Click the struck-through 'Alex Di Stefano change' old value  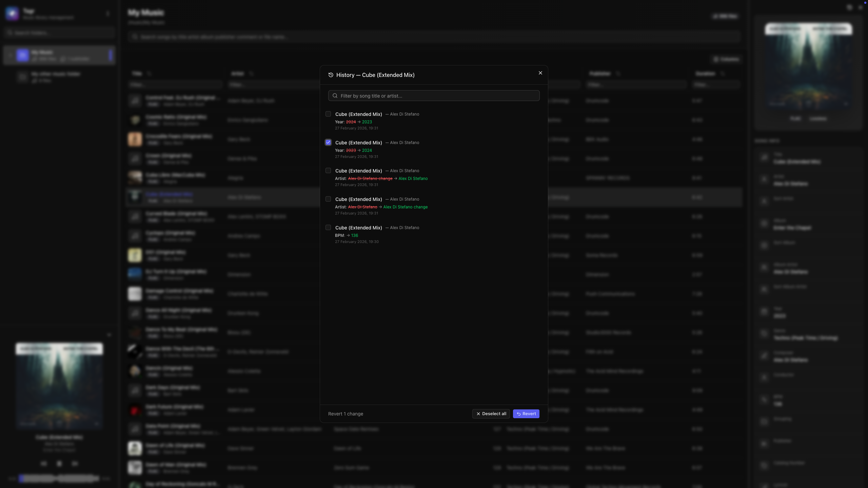point(370,179)
